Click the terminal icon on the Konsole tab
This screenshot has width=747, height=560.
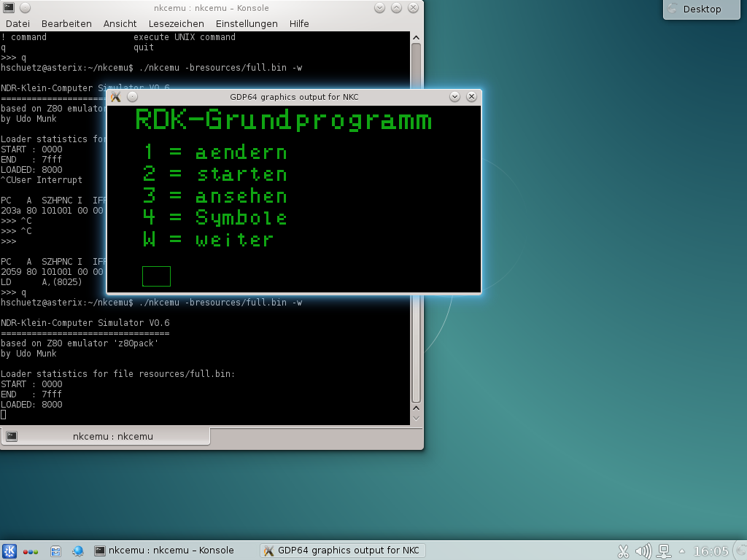[x=12, y=436]
